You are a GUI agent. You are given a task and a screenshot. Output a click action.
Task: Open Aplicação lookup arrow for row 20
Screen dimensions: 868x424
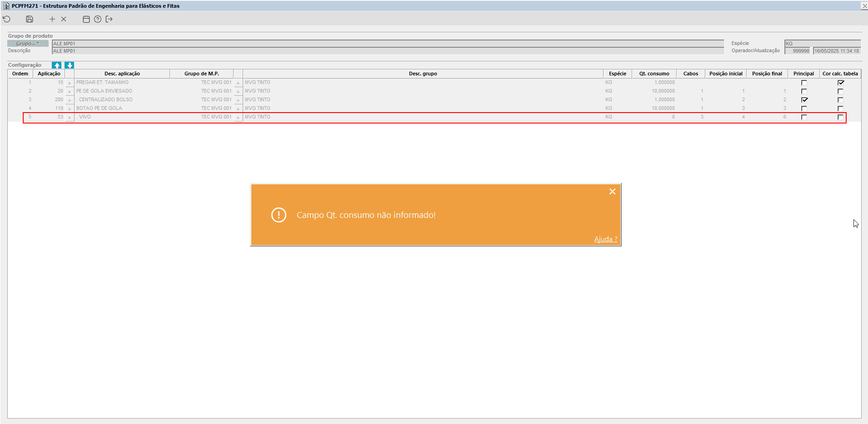coord(70,91)
